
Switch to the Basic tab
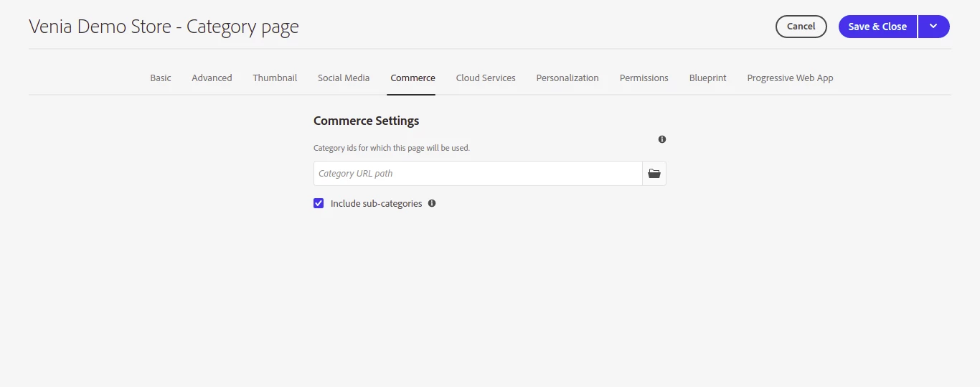161,78
